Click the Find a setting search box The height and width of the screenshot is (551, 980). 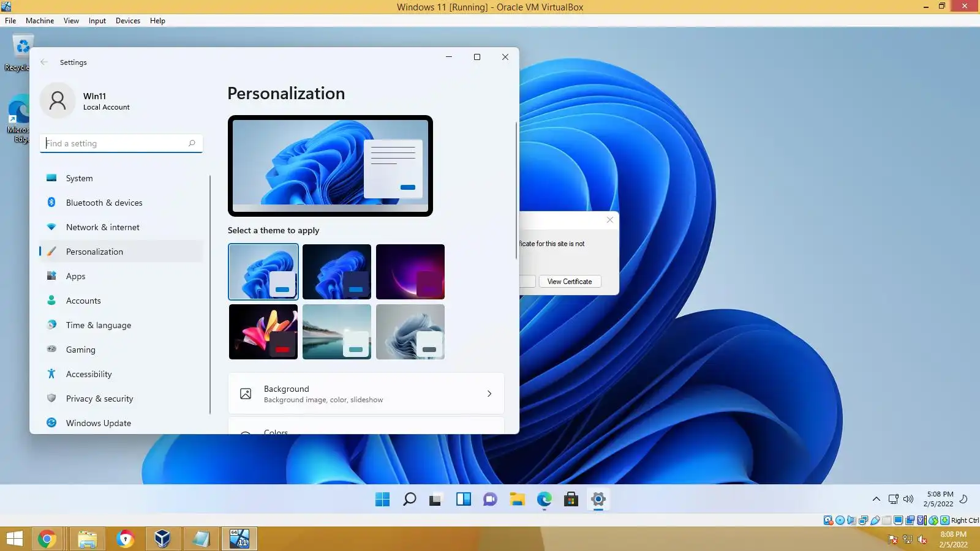(x=121, y=143)
